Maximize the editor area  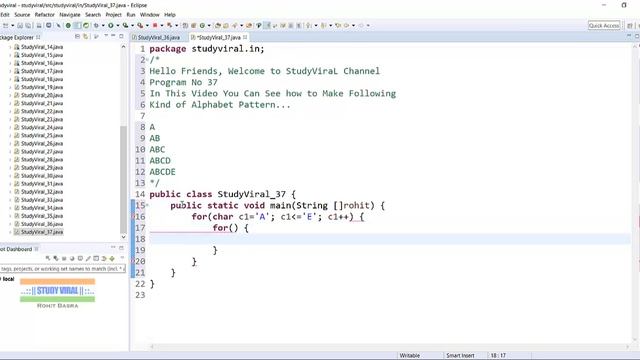pyautogui.click(x=637, y=36)
